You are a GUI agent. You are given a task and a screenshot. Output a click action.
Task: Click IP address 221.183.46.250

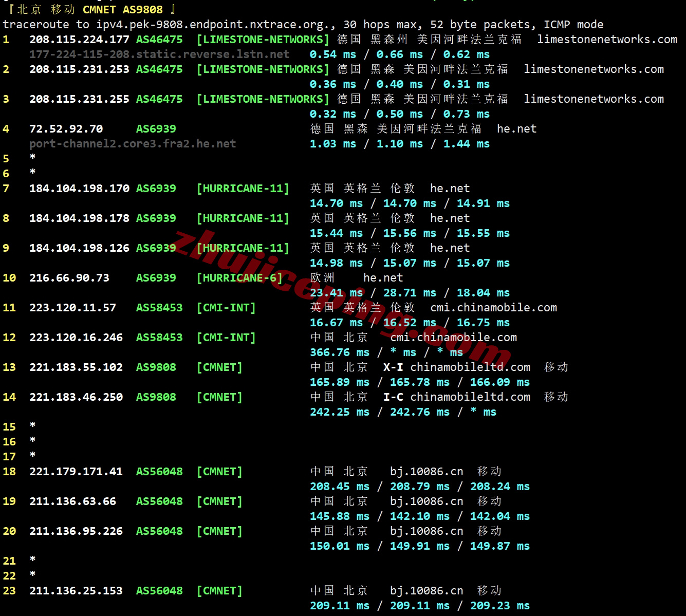coord(76,397)
